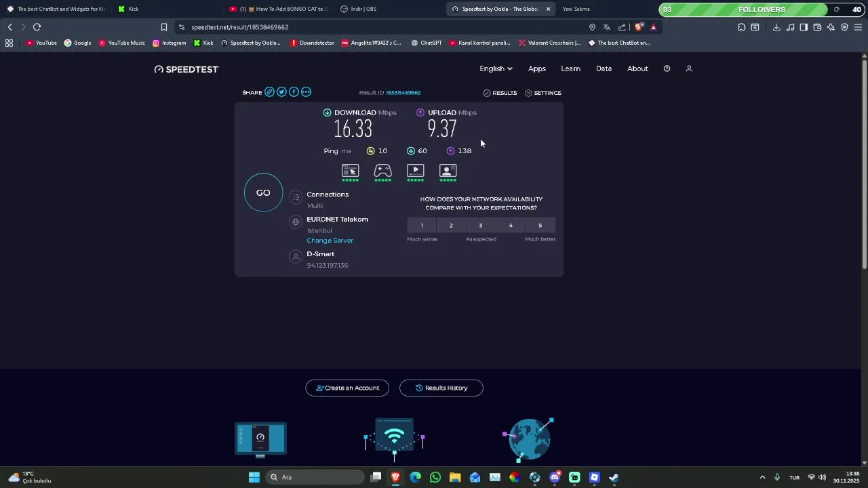Toggle the browser sidebar panel icon
The width and height of the screenshot is (868, 488).
pos(804,27)
